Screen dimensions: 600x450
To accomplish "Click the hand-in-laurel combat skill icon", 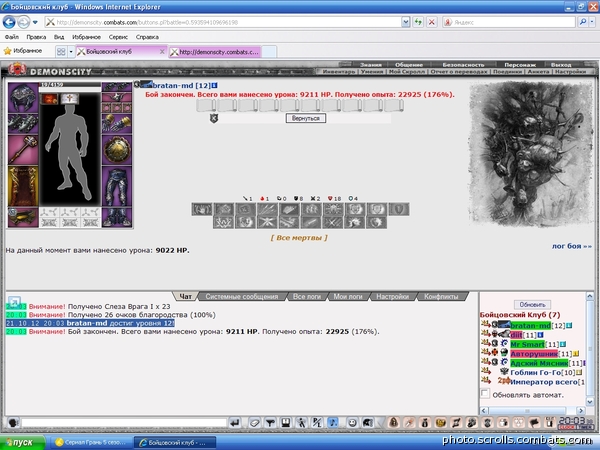I will 202,209.
